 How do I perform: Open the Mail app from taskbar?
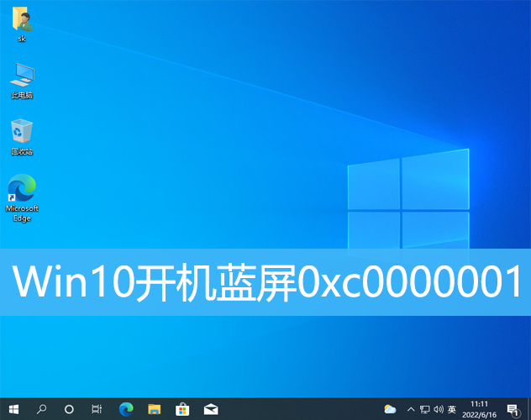[x=211, y=409]
